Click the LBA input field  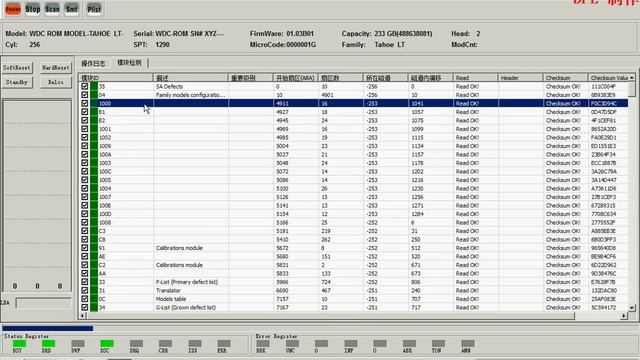tap(43, 303)
